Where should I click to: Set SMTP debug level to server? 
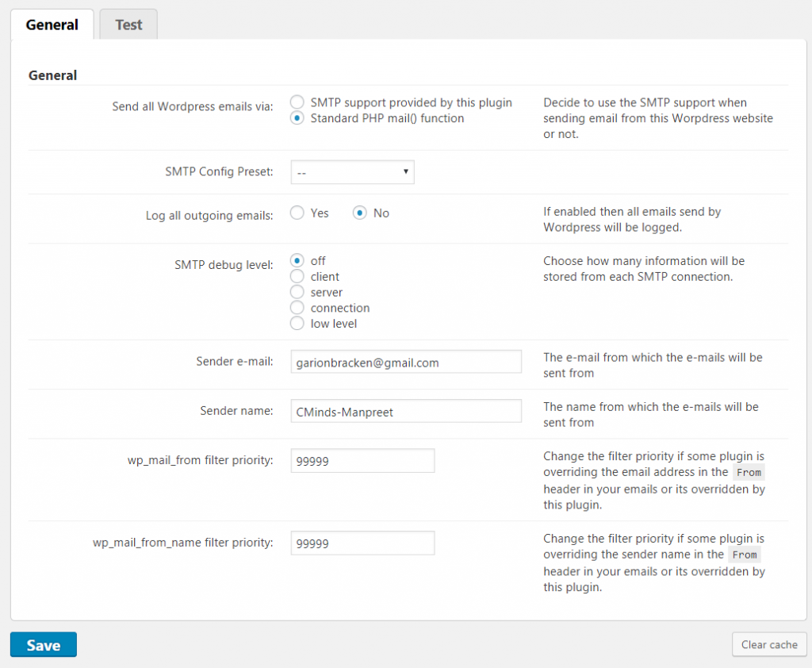pyautogui.click(x=297, y=292)
